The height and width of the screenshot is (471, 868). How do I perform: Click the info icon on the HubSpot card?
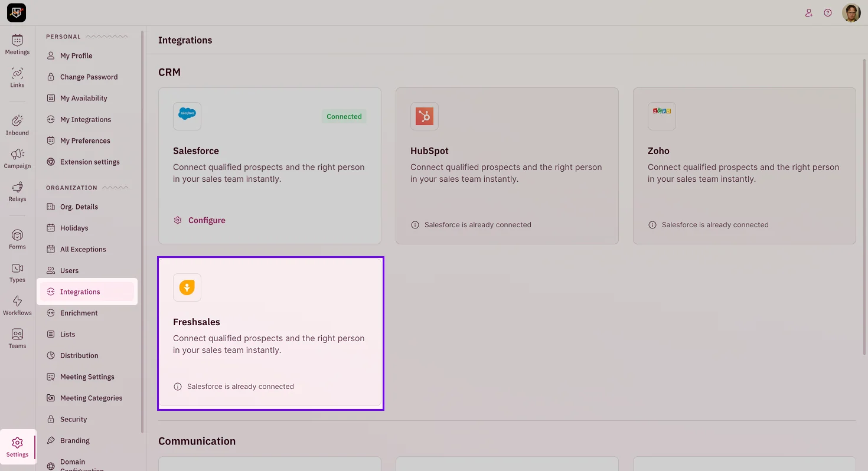(x=415, y=225)
